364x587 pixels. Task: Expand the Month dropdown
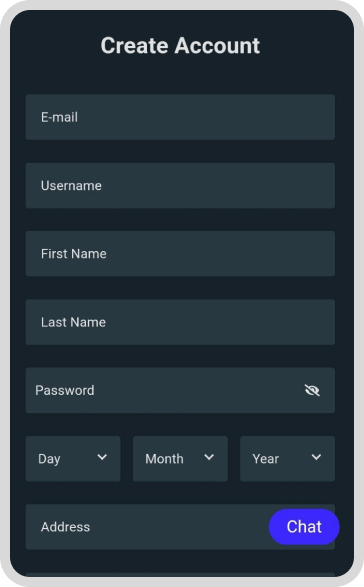[180, 459]
